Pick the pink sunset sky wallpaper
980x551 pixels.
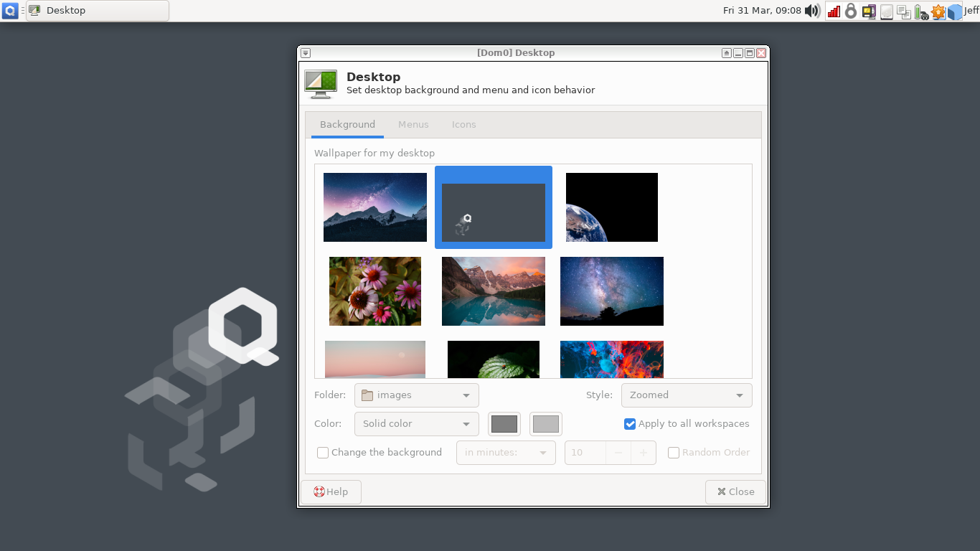375,359
